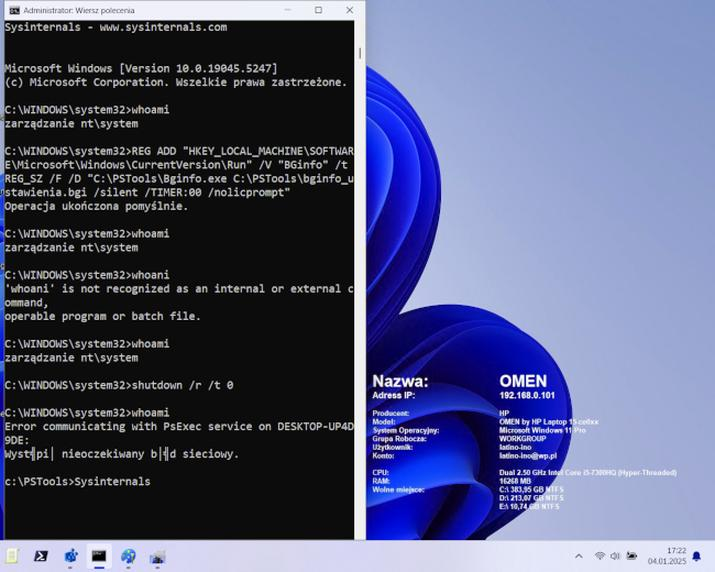Click the 'OMEN by HP Laptop' model value
Screen dimensions: 715x572
(x=549, y=422)
